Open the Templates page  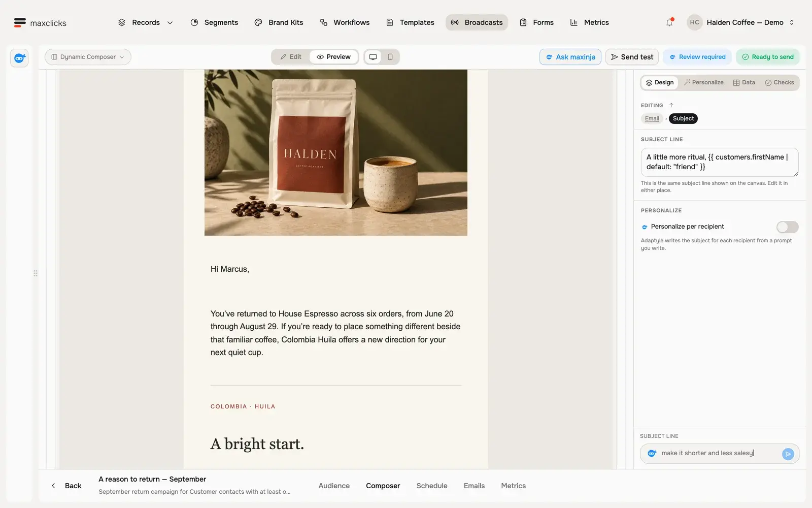[410, 22]
